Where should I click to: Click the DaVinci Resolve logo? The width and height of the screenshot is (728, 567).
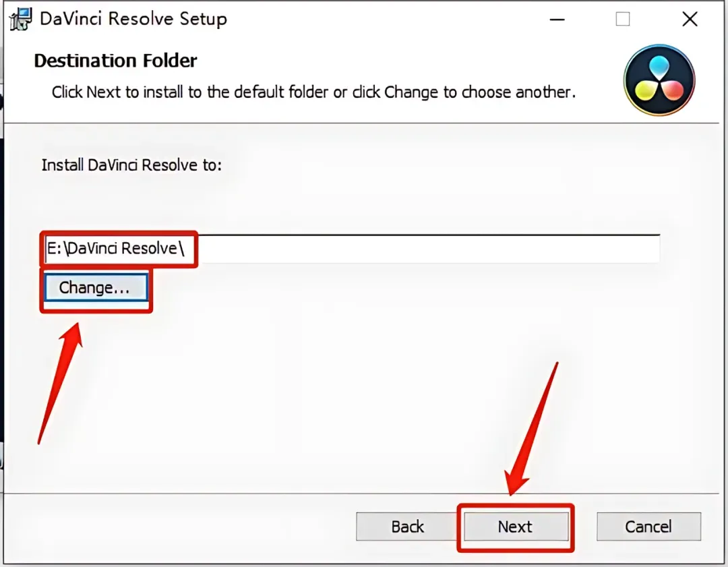(x=659, y=80)
